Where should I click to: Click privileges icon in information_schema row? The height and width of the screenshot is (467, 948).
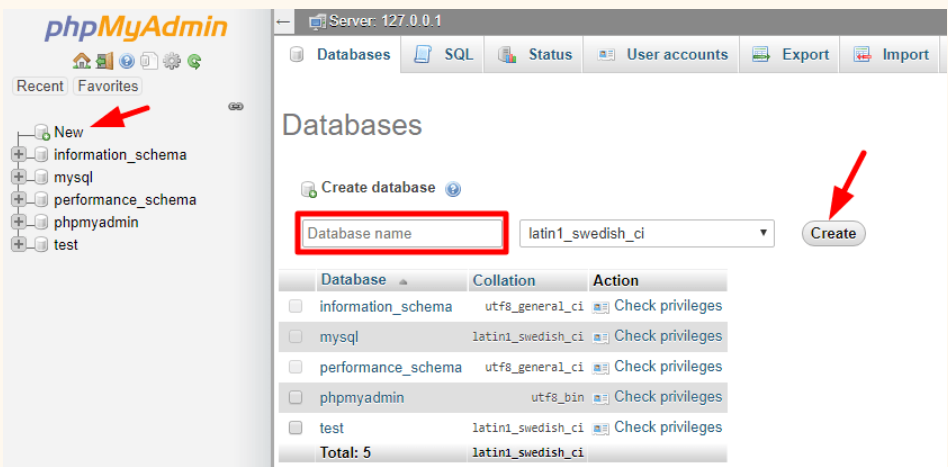tap(600, 307)
